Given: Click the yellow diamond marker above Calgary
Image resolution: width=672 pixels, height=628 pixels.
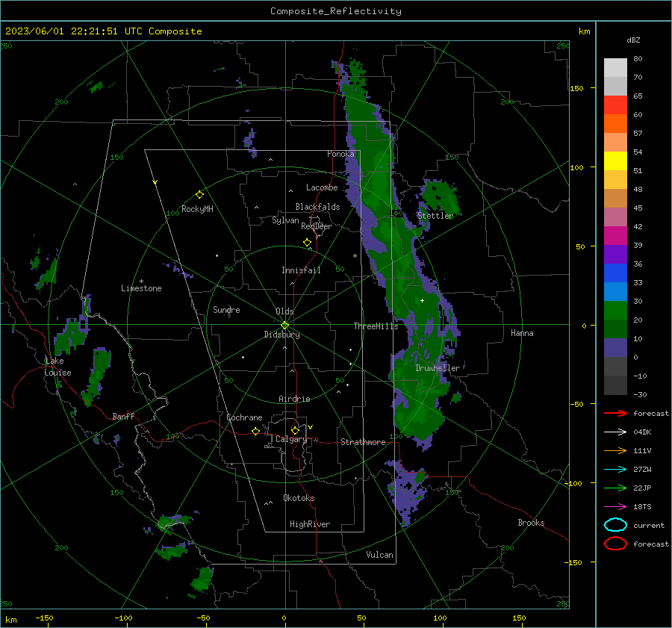Looking at the screenshot, I should (x=295, y=430).
